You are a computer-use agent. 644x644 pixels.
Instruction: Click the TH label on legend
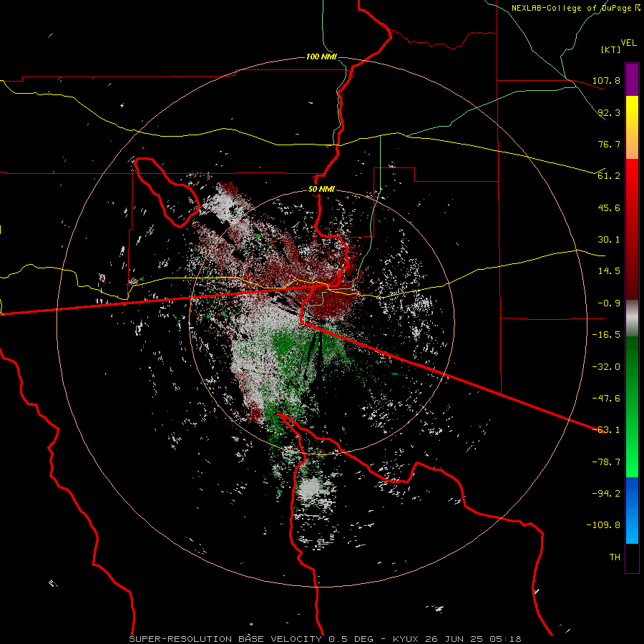pos(615,557)
